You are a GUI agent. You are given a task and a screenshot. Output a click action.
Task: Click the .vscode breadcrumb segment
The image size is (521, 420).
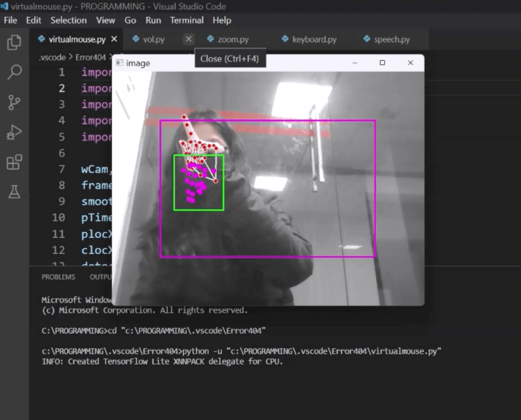[53, 57]
